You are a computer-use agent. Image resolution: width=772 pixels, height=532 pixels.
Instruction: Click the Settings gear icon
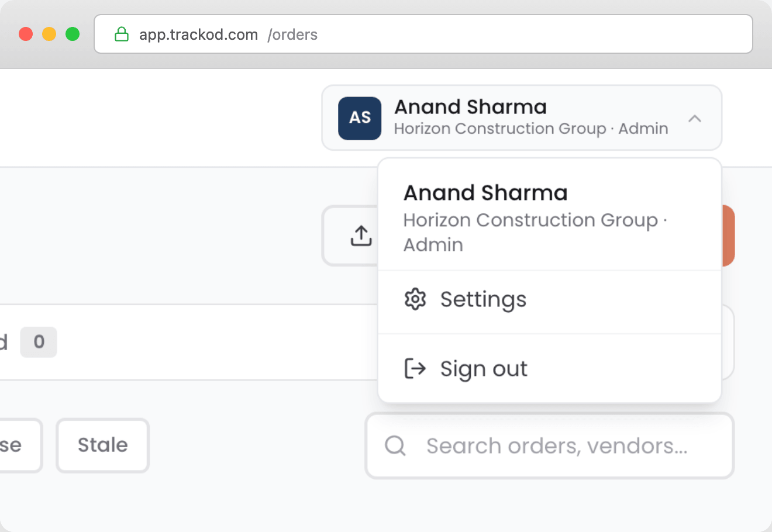pos(415,299)
